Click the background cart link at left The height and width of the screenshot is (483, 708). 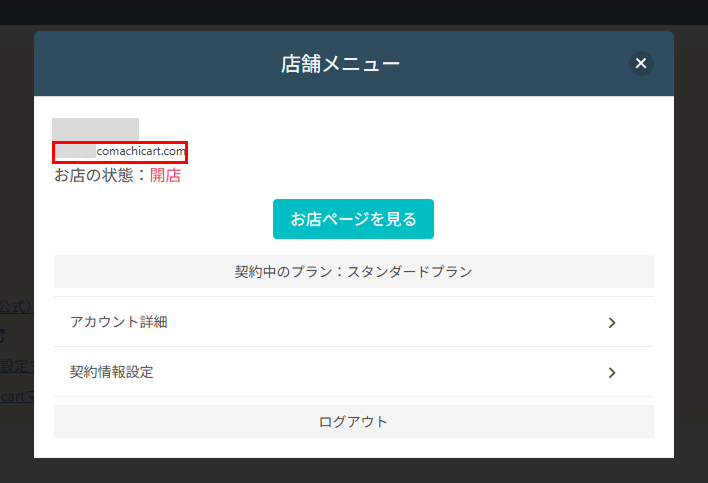click(16, 397)
